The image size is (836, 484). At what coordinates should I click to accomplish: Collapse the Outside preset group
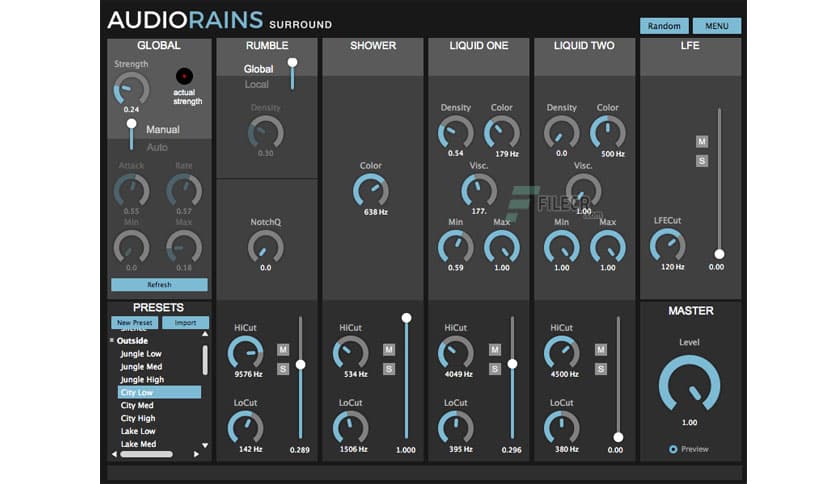coord(112,340)
